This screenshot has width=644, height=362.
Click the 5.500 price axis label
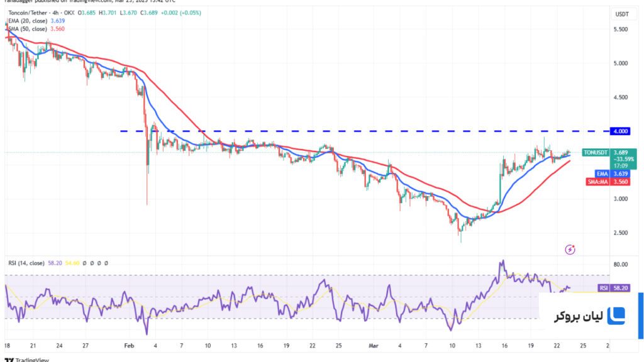[x=621, y=30]
